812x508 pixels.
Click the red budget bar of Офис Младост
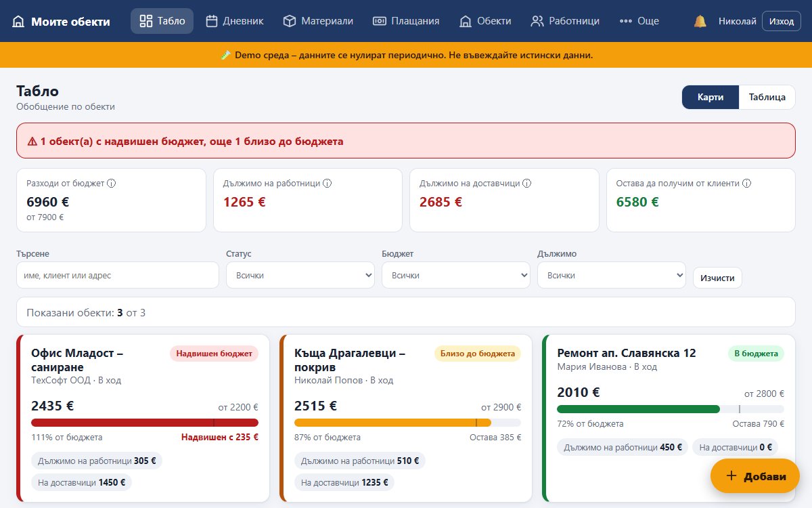click(x=145, y=423)
